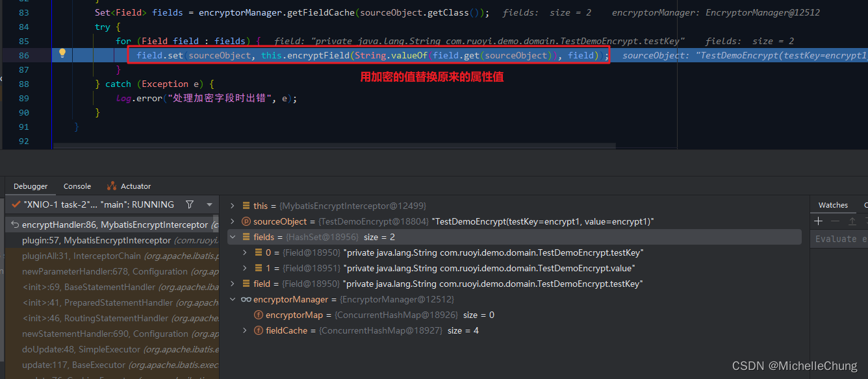Click the encryptorManager watch glasses icon
The height and width of the screenshot is (379, 868).
point(246,299)
